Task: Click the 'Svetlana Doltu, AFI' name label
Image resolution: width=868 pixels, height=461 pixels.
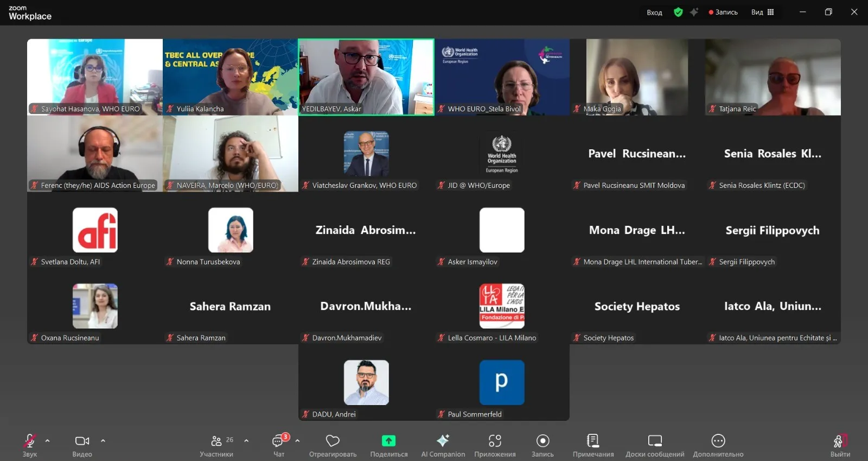Action: (x=71, y=262)
